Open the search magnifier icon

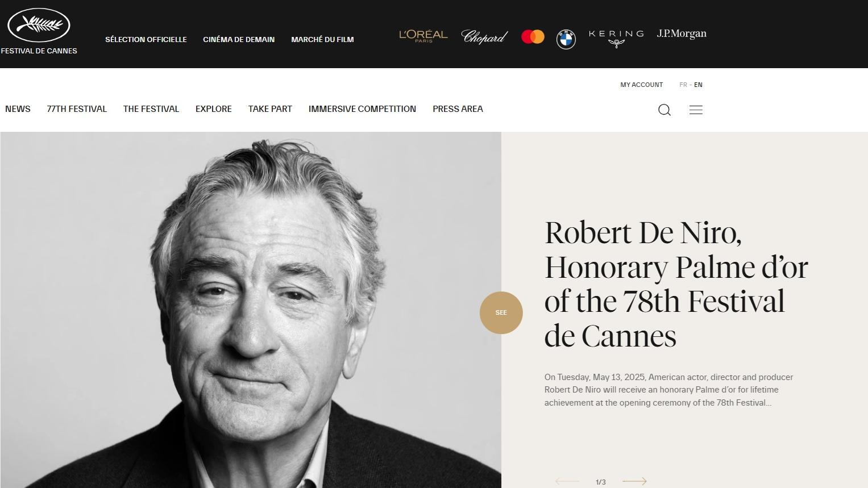click(665, 110)
